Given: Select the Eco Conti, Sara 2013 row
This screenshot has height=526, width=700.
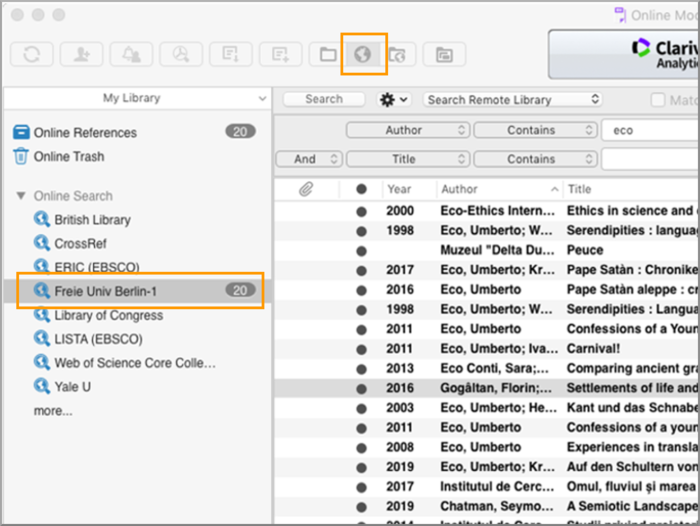Looking at the screenshot, I should (x=487, y=369).
